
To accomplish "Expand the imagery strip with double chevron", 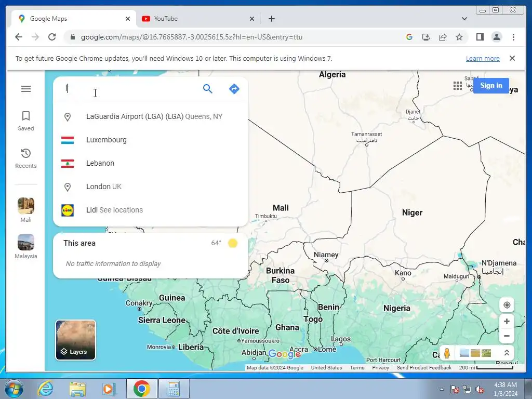I will [x=507, y=353].
